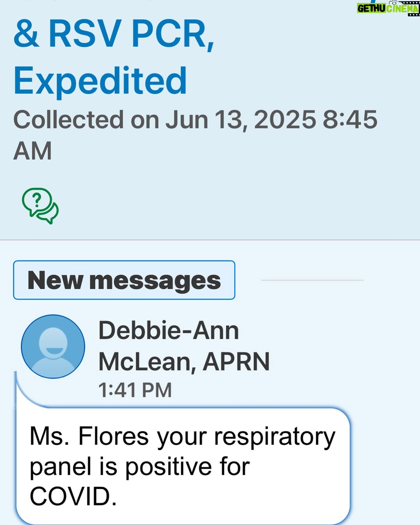Open the green question chat bubble icon
Viewport: 420px width, 525px height.
click(x=40, y=206)
